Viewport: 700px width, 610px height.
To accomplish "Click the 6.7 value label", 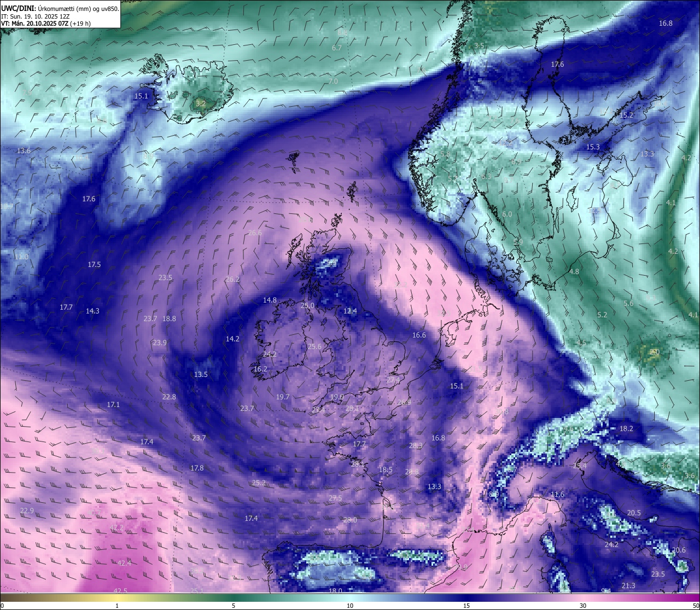I will click(337, 48).
